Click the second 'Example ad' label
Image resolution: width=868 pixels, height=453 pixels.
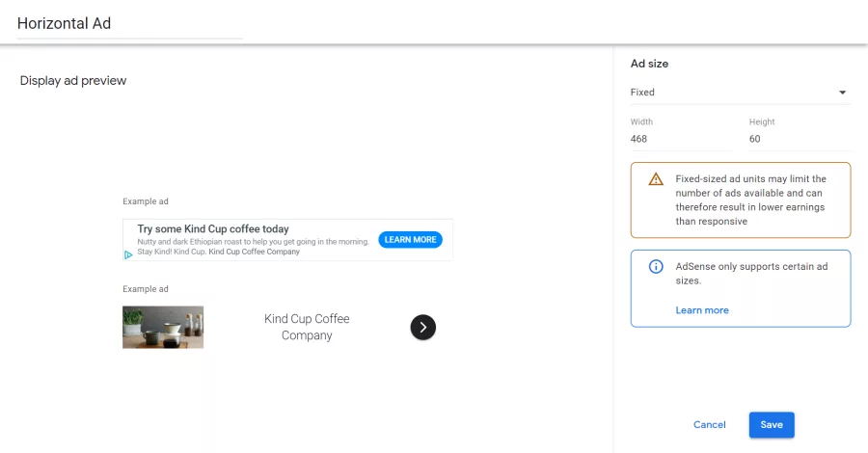pos(146,289)
